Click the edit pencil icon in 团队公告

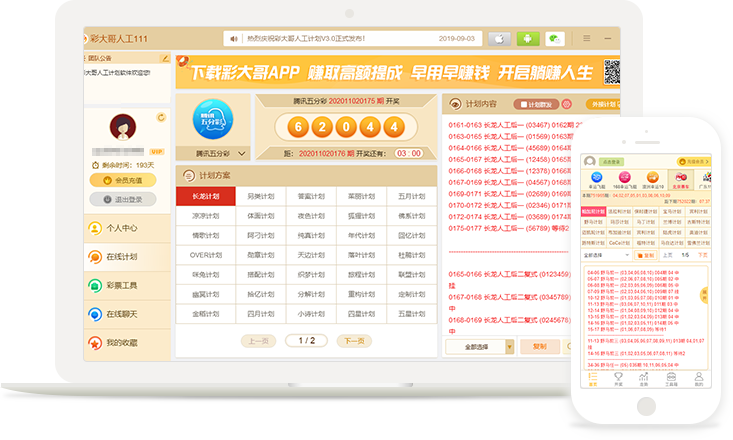click(x=165, y=58)
